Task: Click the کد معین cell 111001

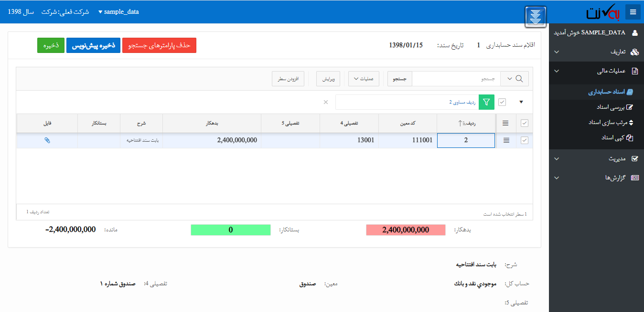Action: pyautogui.click(x=408, y=140)
